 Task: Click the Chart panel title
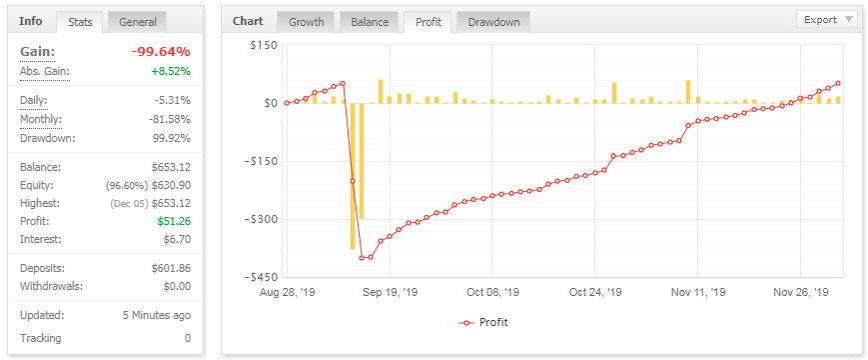pyautogui.click(x=248, y=22)
